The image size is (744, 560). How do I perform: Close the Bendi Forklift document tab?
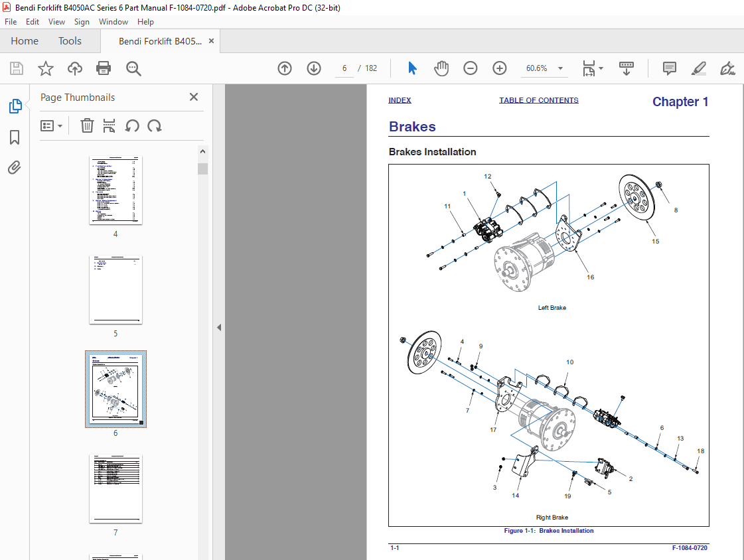point(211,41)
